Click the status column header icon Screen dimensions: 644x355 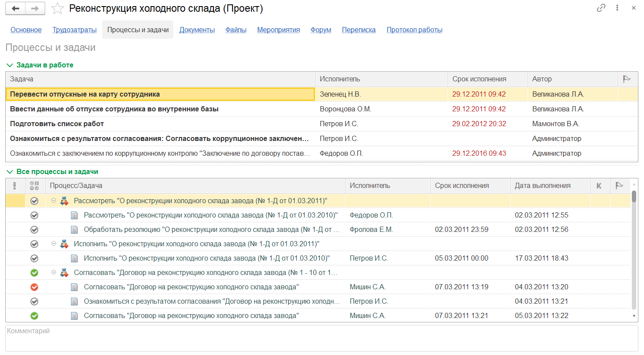pyautogui.click(x=34, y=186)
